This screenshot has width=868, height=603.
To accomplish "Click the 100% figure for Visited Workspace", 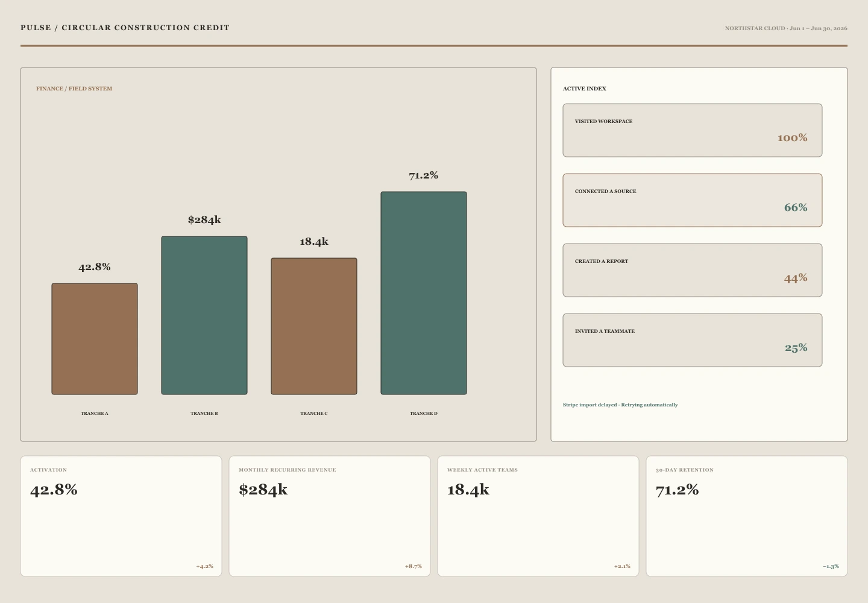I will coord(793,138).
